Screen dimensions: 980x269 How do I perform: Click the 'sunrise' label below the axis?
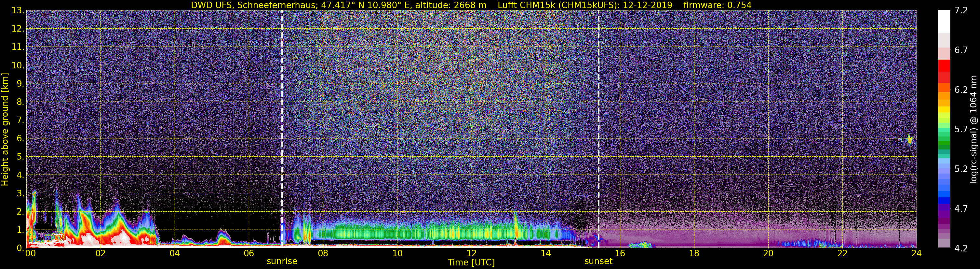coord(282,261)
